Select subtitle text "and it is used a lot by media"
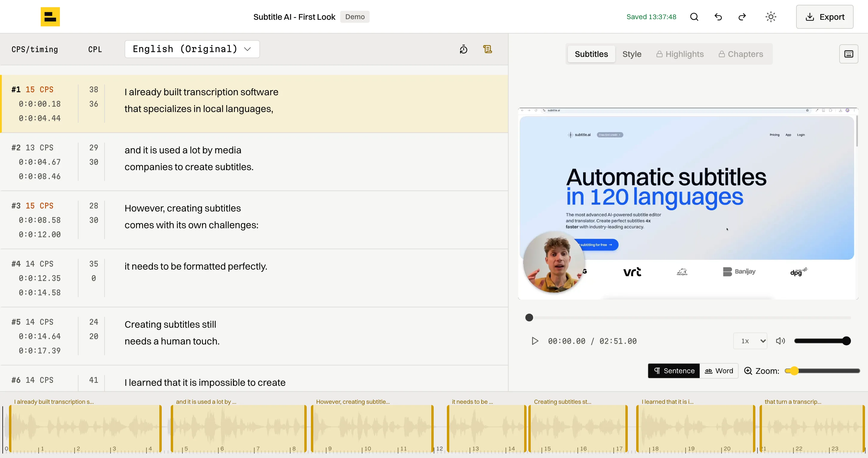This screenshot has width=868, height=458. pos(183,150)
